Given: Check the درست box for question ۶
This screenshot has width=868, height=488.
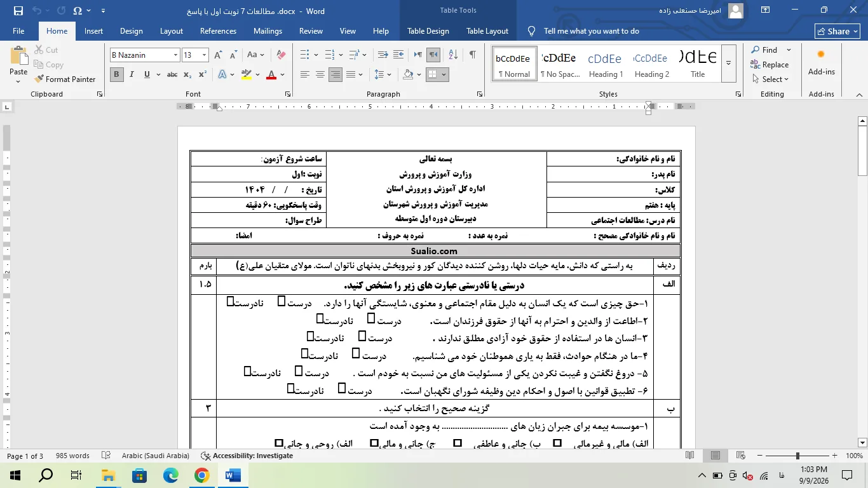Looking at the screenshot, I should [342, 388].
